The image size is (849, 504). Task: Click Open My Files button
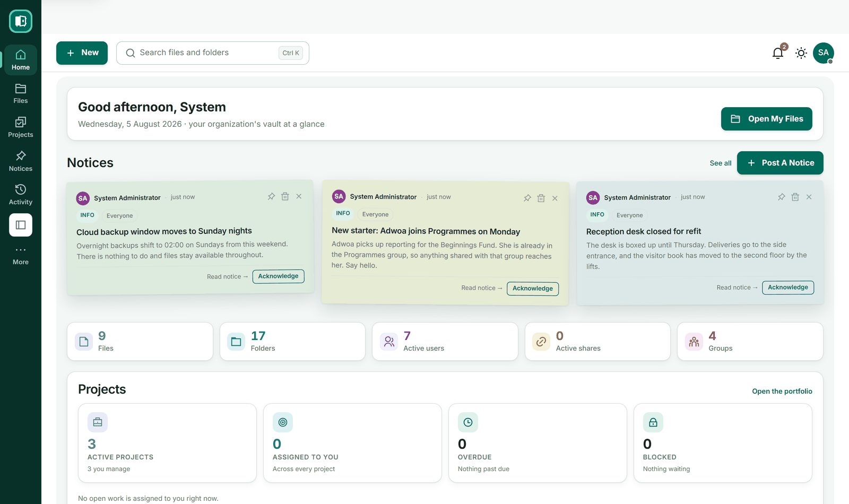coord(767,119)
